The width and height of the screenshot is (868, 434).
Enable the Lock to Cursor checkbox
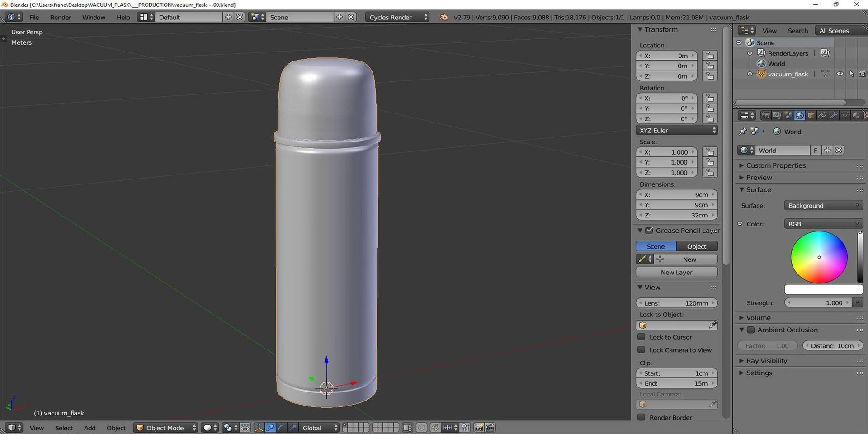641,337
